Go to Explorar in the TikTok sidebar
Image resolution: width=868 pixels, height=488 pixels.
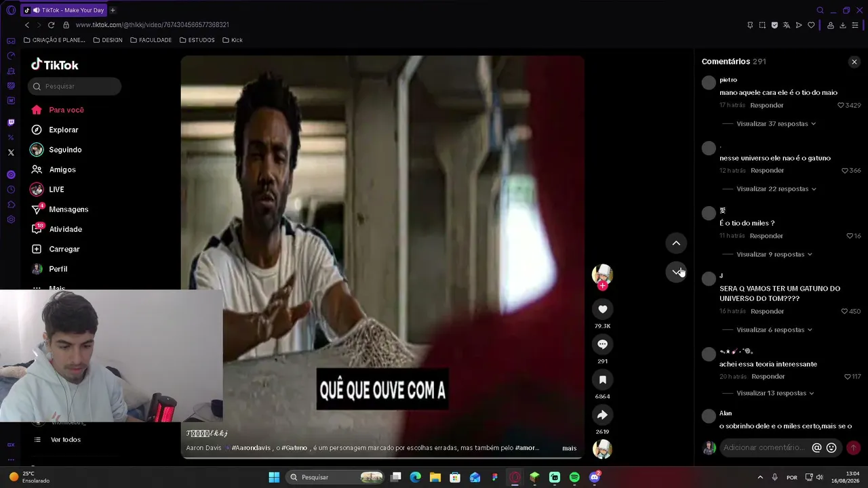click(55, 129)
